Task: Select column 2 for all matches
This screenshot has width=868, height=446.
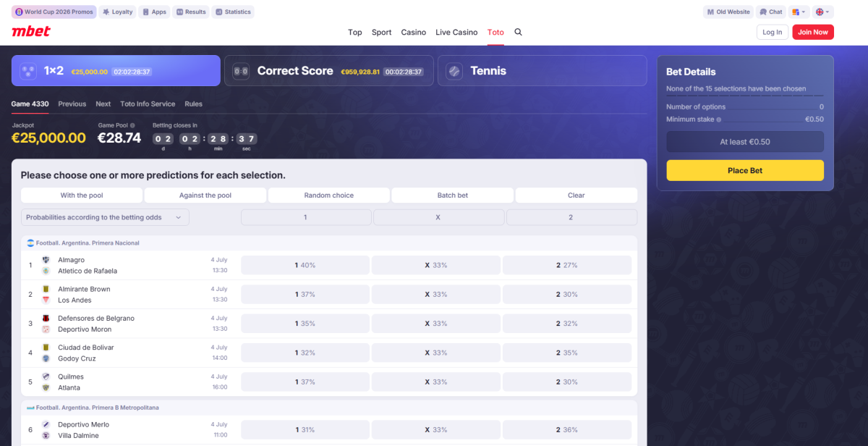Action: tap(571, 217)
